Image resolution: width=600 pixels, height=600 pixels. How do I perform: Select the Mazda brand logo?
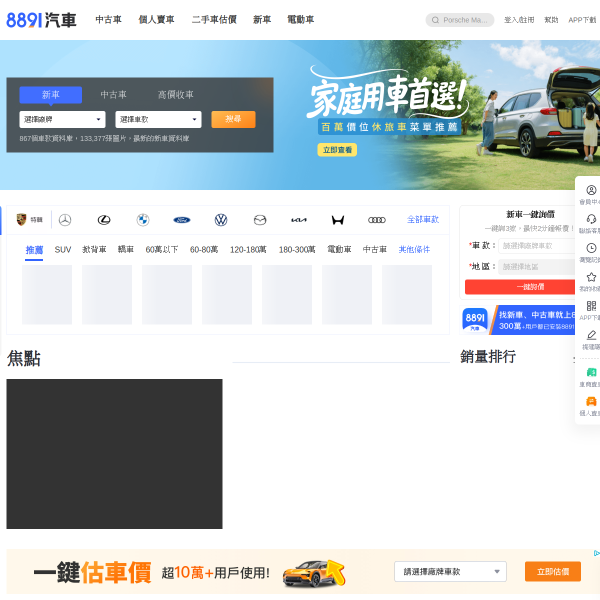coord(260,220)
